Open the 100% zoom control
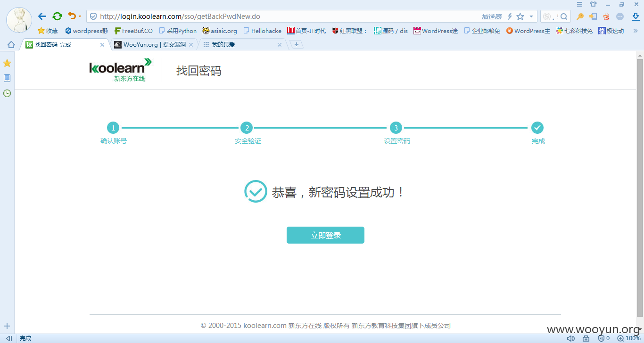Screen dimensions: 644x343 (x=629, y=338)
